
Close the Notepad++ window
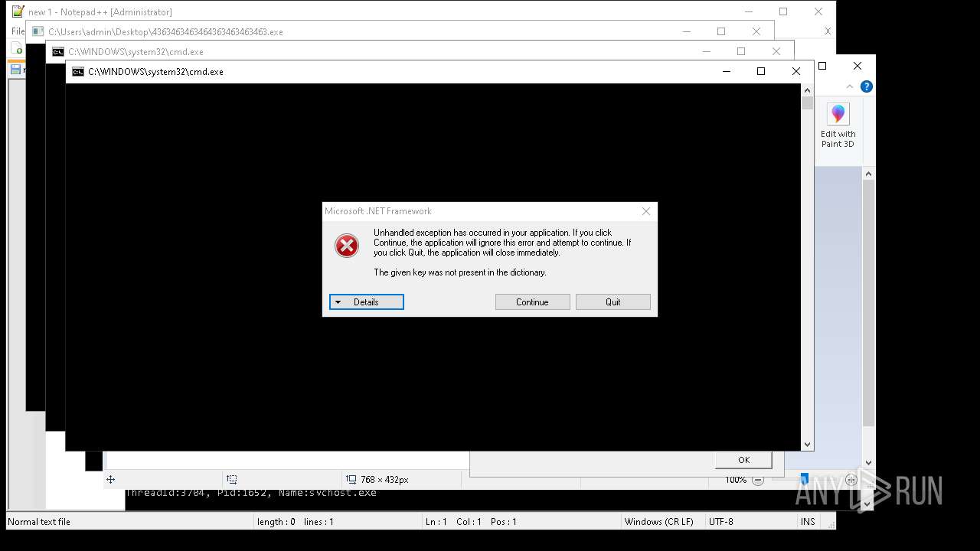818,11
